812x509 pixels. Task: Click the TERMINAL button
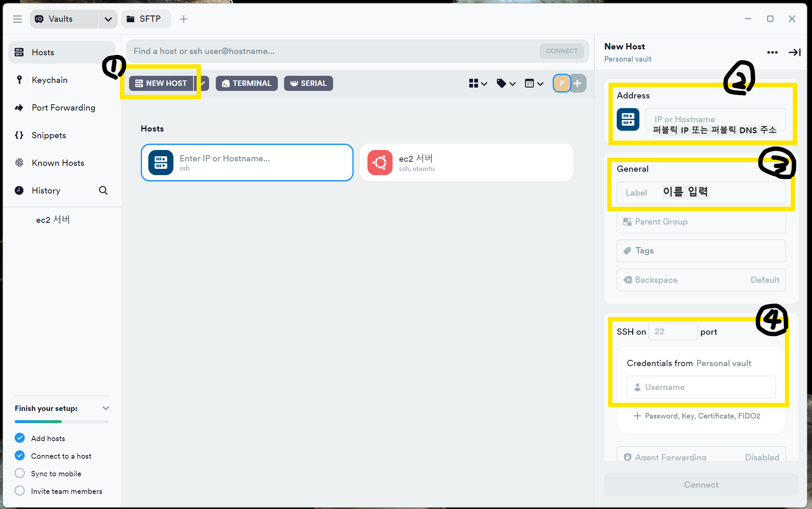pos(247,83)
